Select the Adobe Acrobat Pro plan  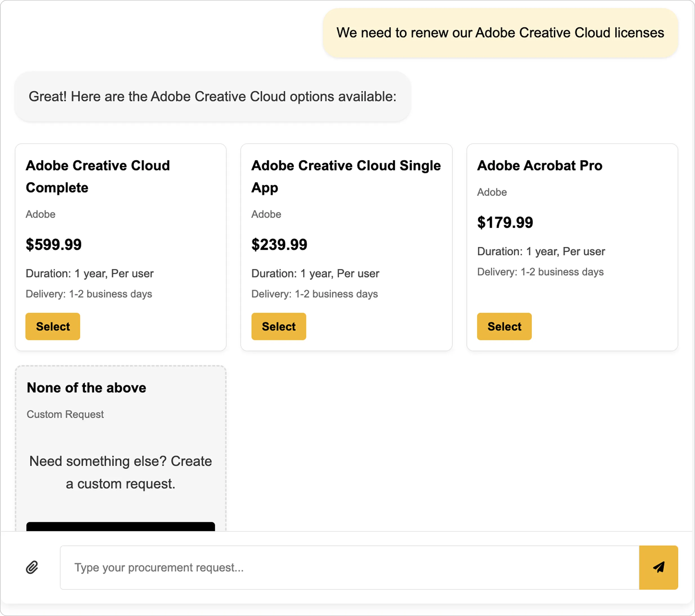(x=504, y=326)
